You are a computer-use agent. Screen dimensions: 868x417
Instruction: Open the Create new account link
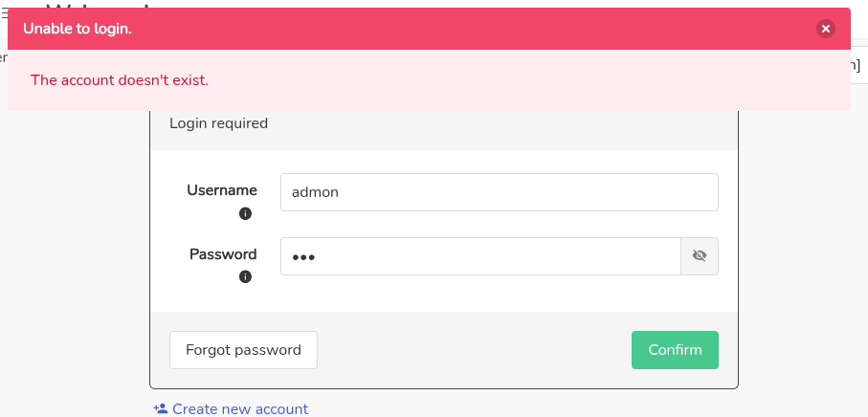point(240,409)
